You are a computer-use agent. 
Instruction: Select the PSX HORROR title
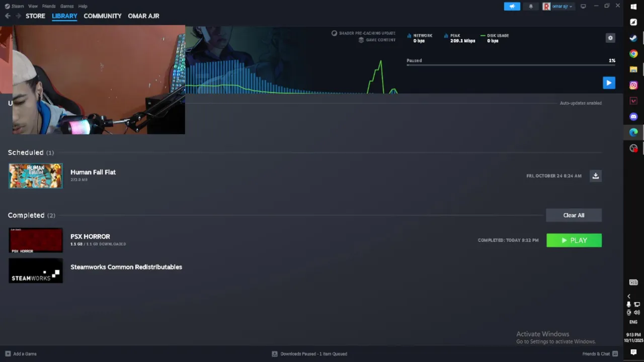coord(90,236)
